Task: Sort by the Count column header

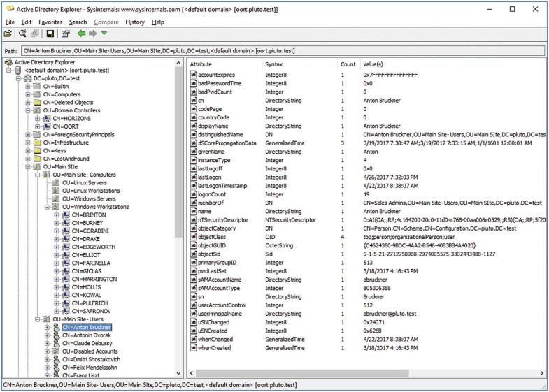Action: tap(348, 64)
